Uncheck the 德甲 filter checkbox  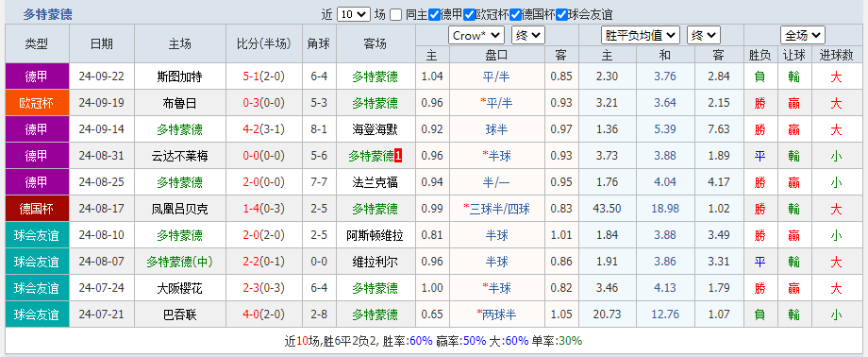click(x=435, y=15)
